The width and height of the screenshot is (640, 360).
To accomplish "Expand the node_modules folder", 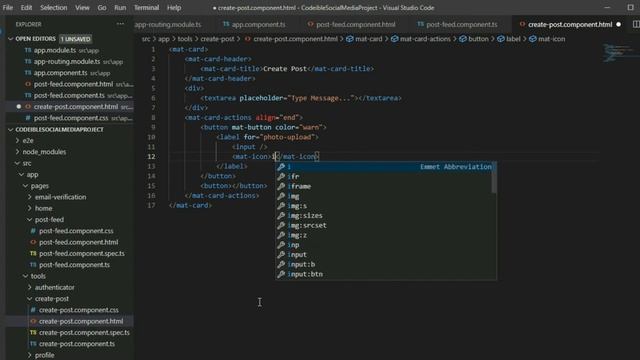I will point(17,152).
